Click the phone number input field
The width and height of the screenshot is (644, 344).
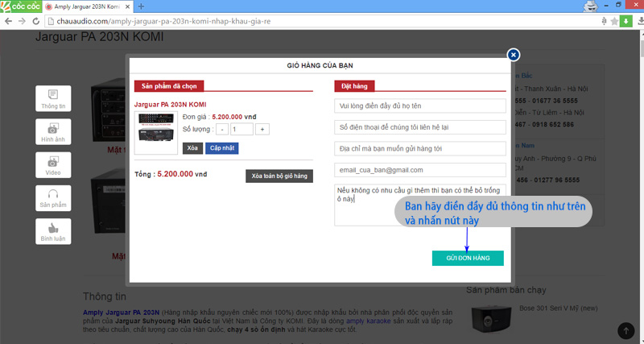coord(420,127)
